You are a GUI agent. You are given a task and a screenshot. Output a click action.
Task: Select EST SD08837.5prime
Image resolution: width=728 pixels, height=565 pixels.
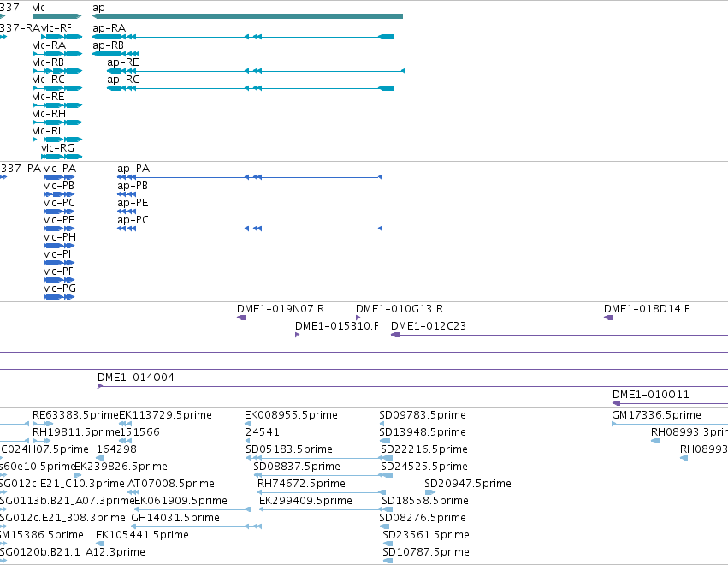coord(297,467)
